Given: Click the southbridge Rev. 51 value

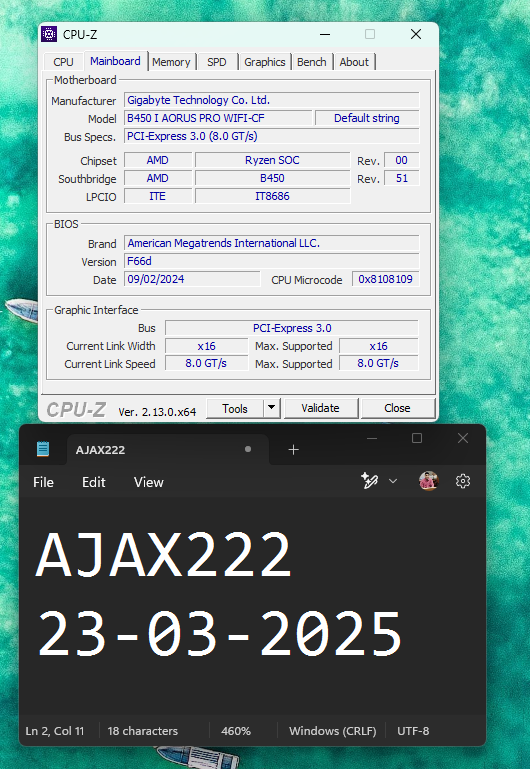Looking at the screenshot, I should point(402,178).
